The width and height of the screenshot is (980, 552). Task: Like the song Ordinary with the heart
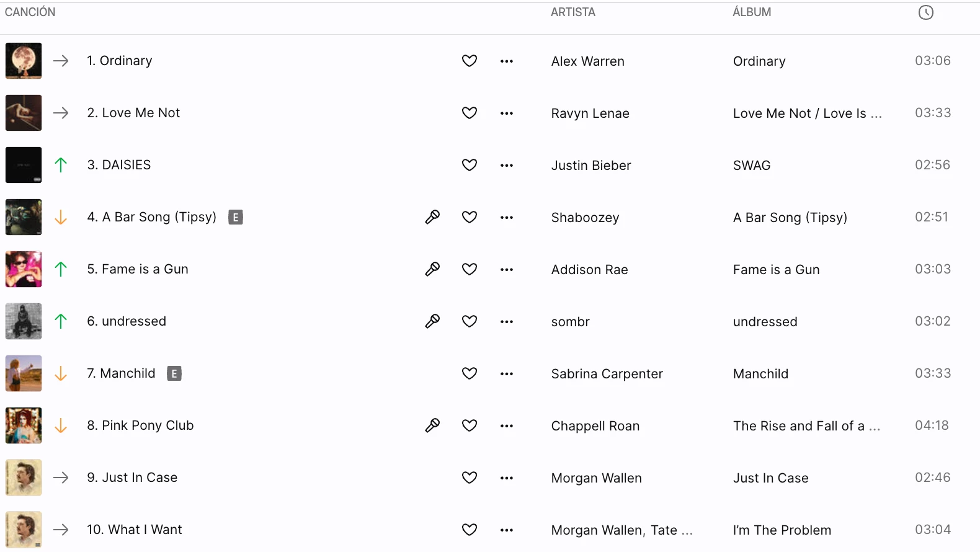(x=470, y=61)
